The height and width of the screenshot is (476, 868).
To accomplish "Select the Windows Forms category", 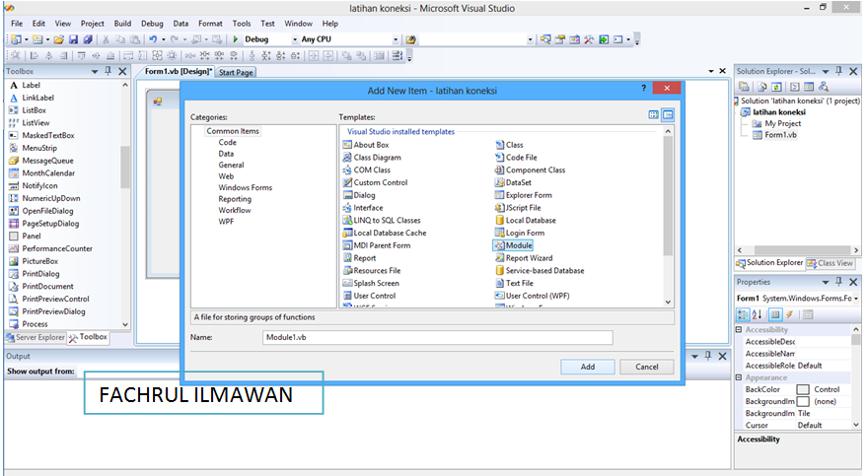I will 246,187.
